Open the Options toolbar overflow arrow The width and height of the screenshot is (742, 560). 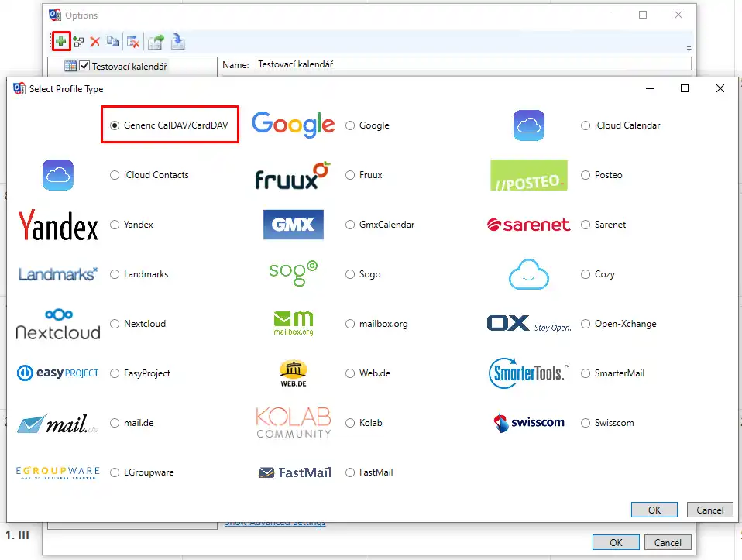coord(689,48)
